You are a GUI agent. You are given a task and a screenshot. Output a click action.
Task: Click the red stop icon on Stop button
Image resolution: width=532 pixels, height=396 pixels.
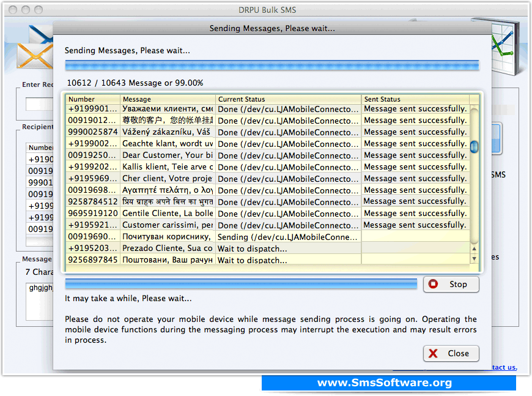[x=433, y=284]
